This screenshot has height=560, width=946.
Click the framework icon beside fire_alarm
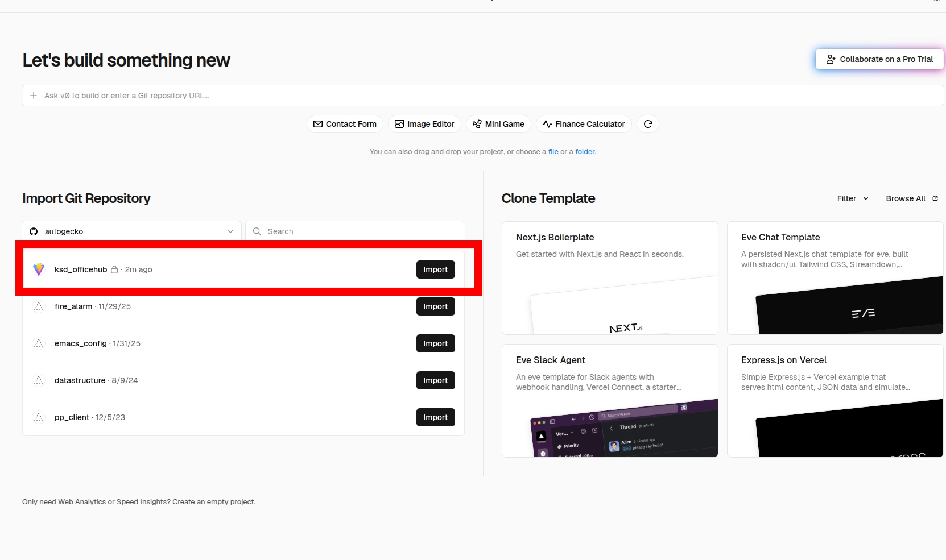pos(39,306)
